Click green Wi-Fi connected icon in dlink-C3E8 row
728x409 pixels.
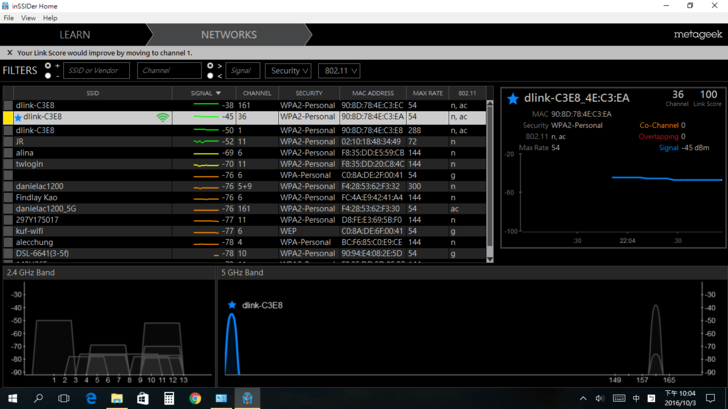click(x=162, y=117)
